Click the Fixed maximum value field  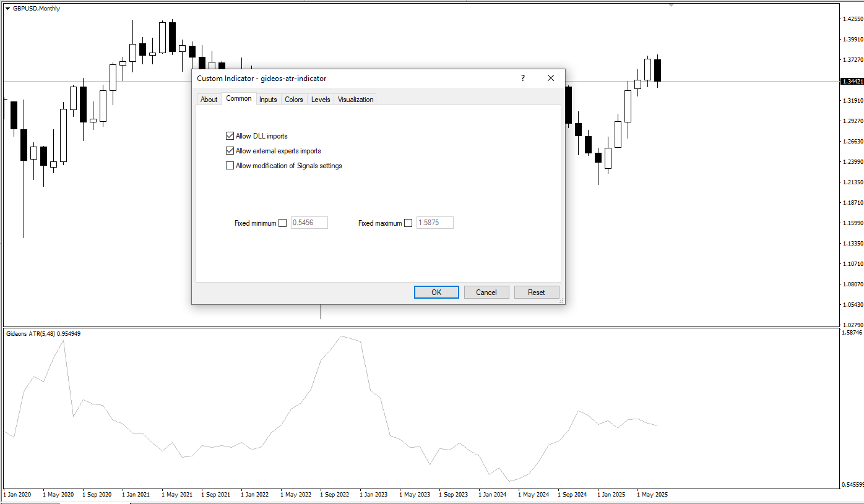435,223
